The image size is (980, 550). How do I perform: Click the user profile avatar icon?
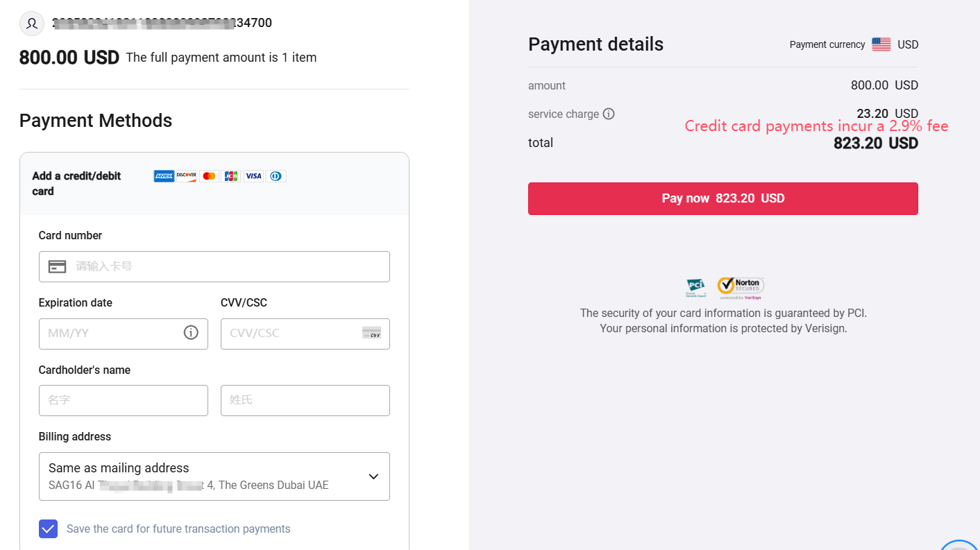(x=32, y=23)
